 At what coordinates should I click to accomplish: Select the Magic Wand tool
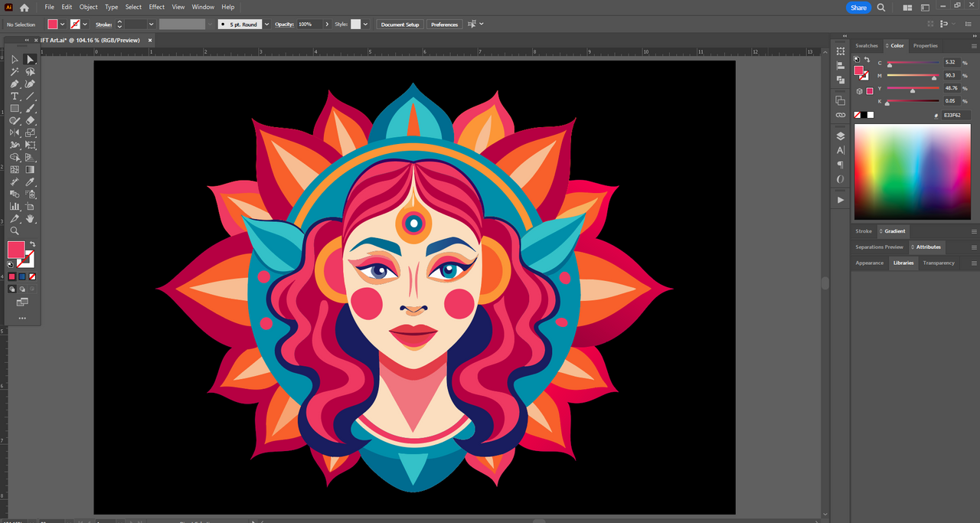click(15, 72)
